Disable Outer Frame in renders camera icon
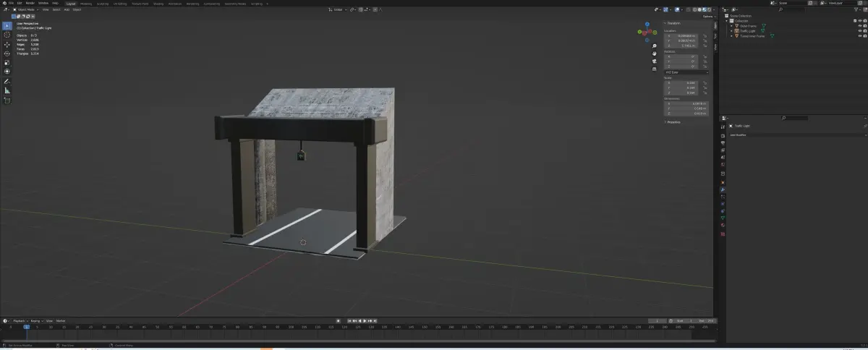This screenshot has height=350, width=868. pyautogui.click(x=865, y=26)
